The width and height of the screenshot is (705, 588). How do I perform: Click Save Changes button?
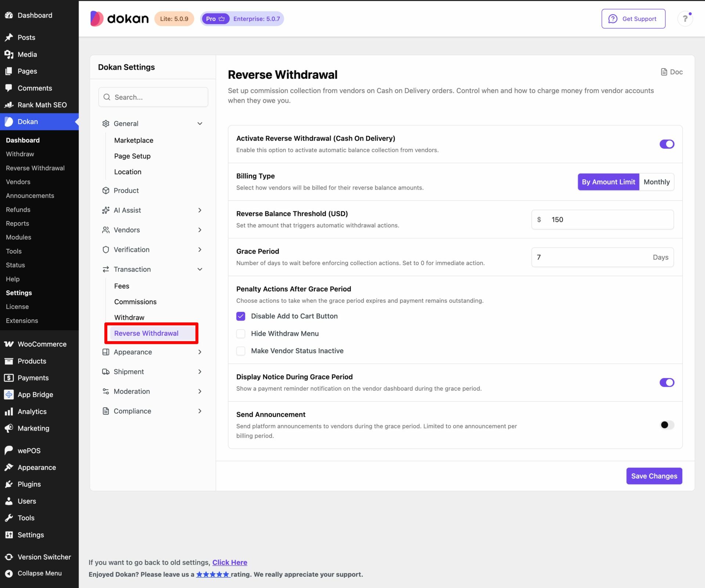(654, 476)
